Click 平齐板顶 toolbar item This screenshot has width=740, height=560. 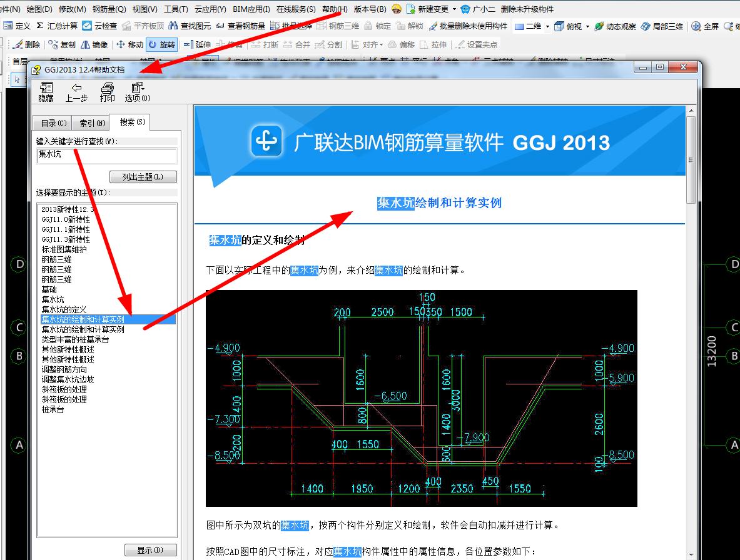coord(143,26)
